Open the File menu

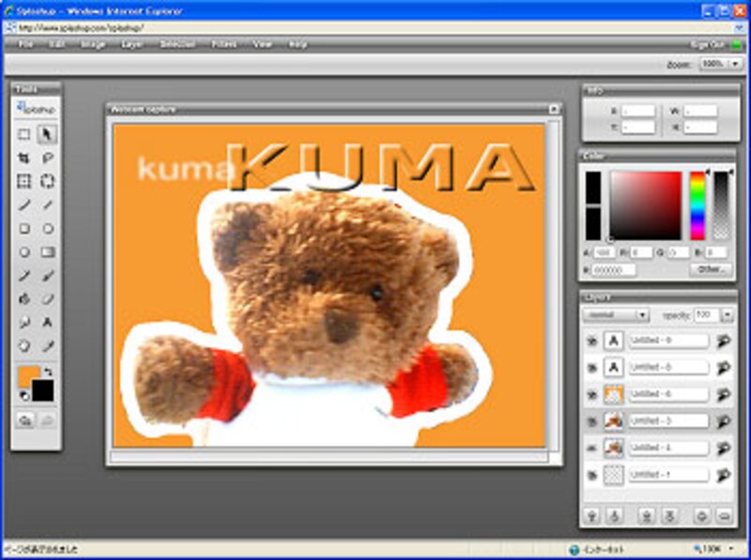tap(25, 44)
